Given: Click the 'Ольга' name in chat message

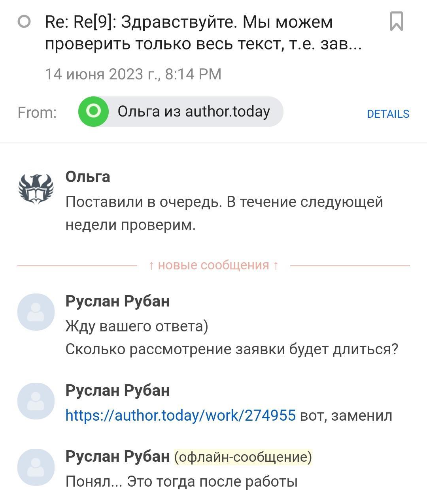Looking at the screenshot, I should tap(88, 177).
